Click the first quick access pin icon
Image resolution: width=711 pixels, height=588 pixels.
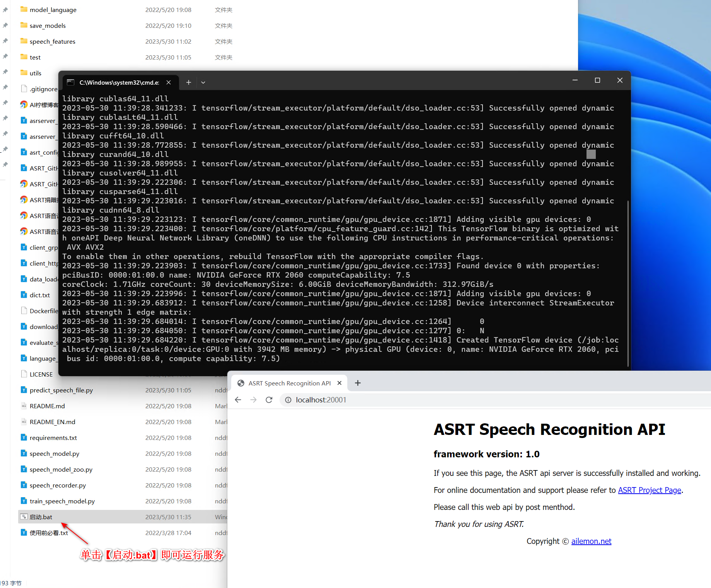point(5,10)
